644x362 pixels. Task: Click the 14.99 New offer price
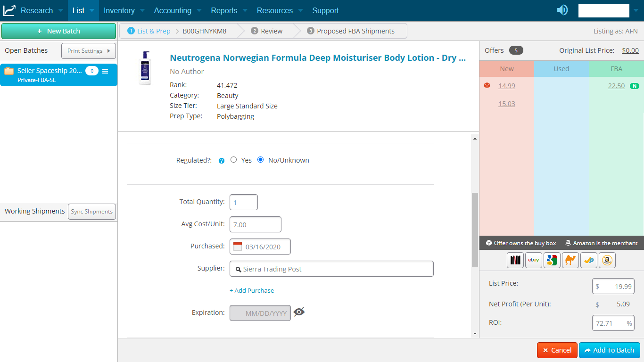pyautogui.click(x=507, y=86)
